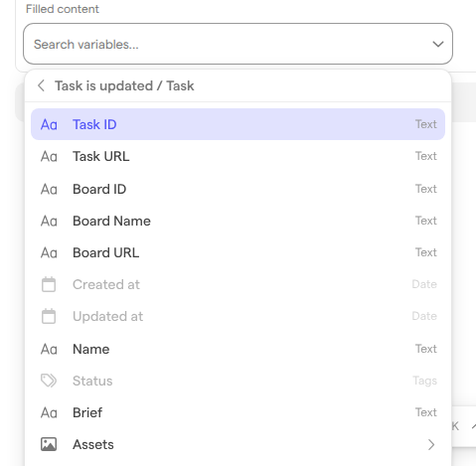The width and height of the screenshot is (476, 466).
Task: Click the Tags type label for Status
Action: tap(424, 381)
